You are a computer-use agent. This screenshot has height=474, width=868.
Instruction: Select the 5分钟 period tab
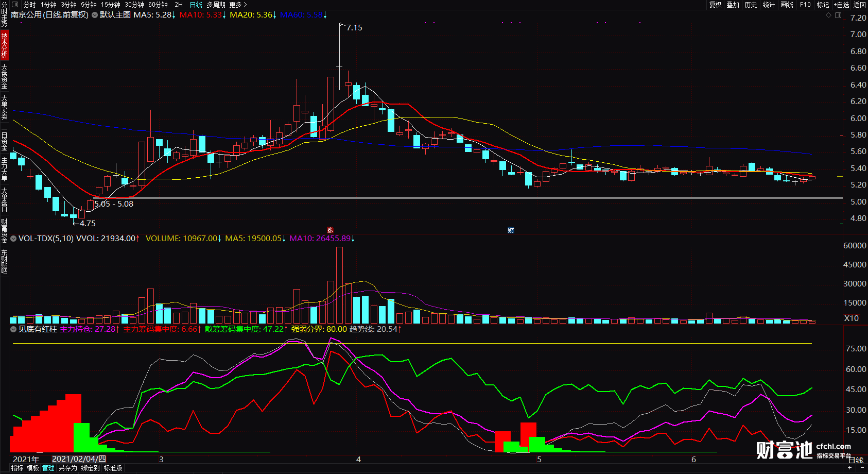click(x=89, y=5)
